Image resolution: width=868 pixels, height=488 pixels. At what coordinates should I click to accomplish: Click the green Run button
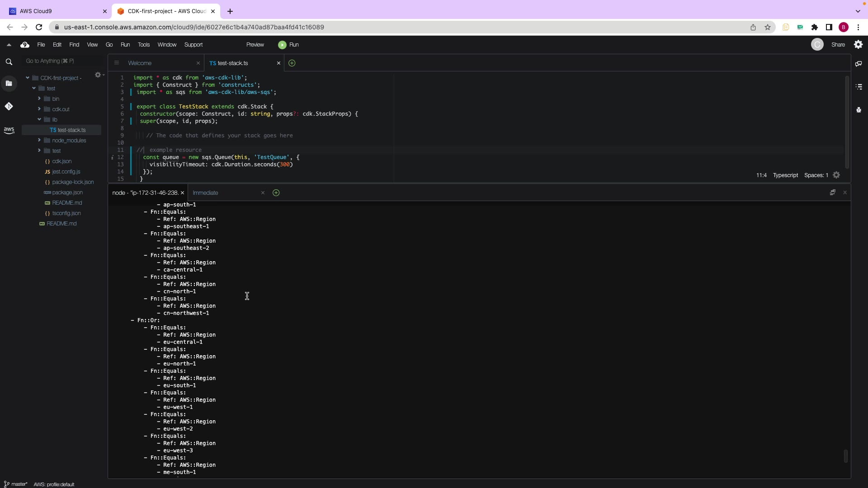(288, 45)
